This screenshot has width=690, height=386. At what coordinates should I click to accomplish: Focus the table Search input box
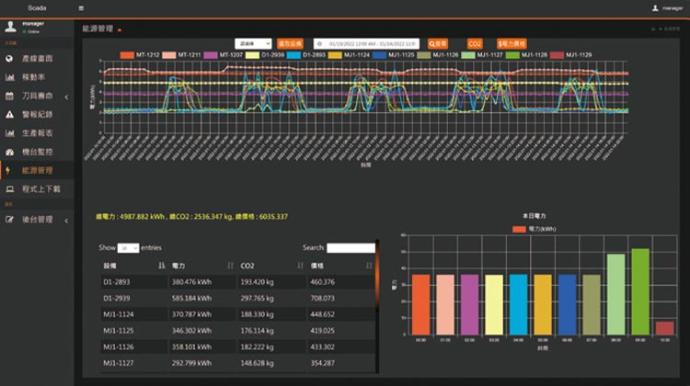coord(351,248)
